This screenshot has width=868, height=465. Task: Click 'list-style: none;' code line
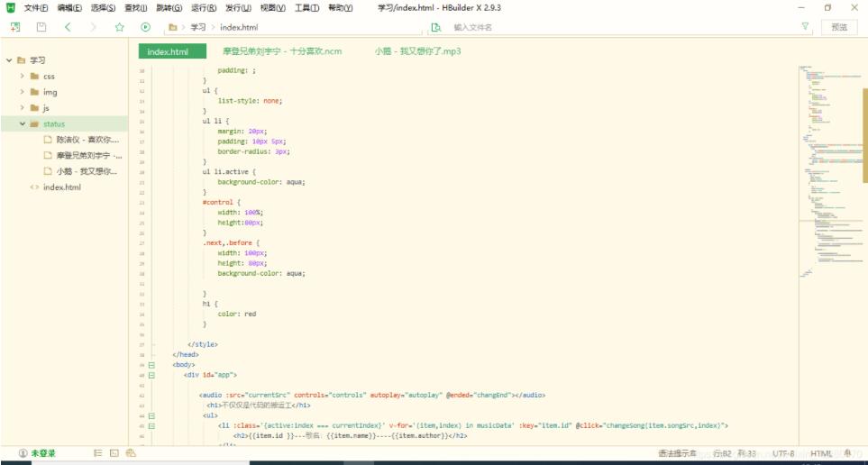pos(251,101)
